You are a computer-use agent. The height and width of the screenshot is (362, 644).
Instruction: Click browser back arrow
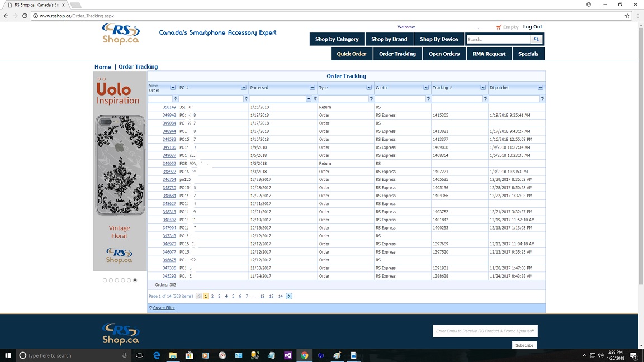click(x=6, y=16)
